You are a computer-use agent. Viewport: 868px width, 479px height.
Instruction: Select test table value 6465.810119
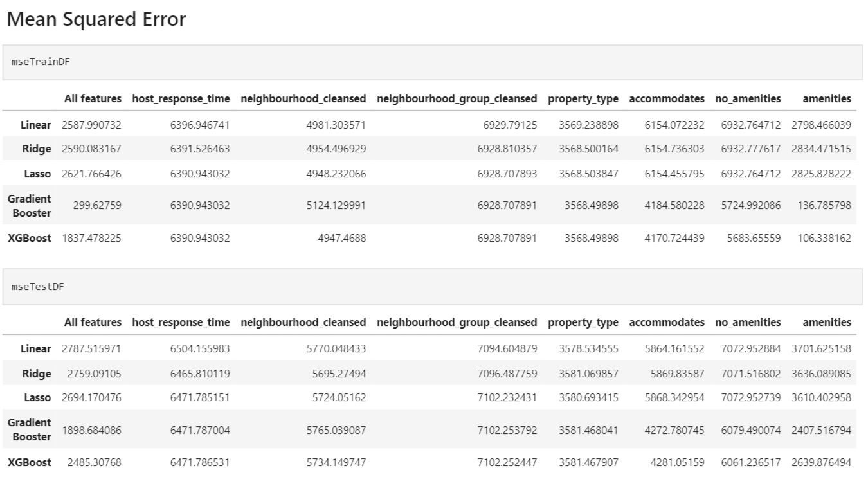[200, 373]
